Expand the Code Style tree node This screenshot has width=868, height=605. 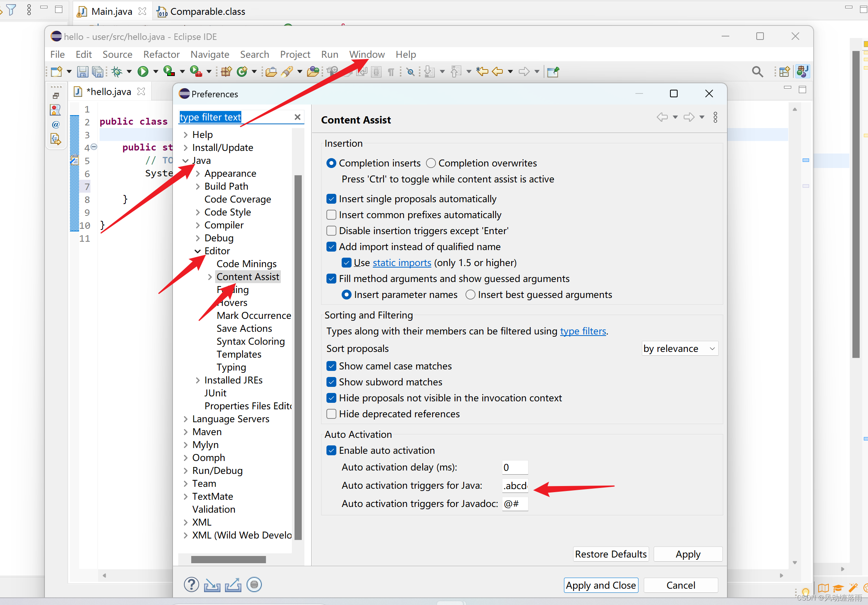[x=198, y=212]
